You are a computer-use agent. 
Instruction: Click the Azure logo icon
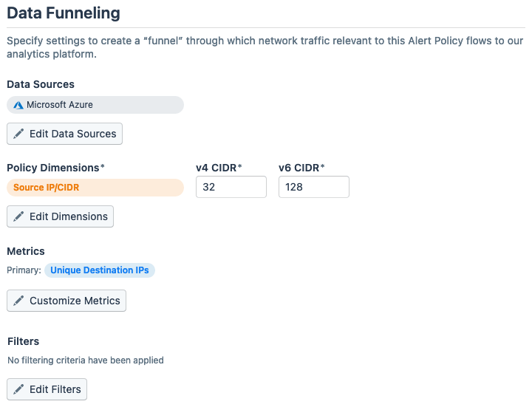click(18, 105)
